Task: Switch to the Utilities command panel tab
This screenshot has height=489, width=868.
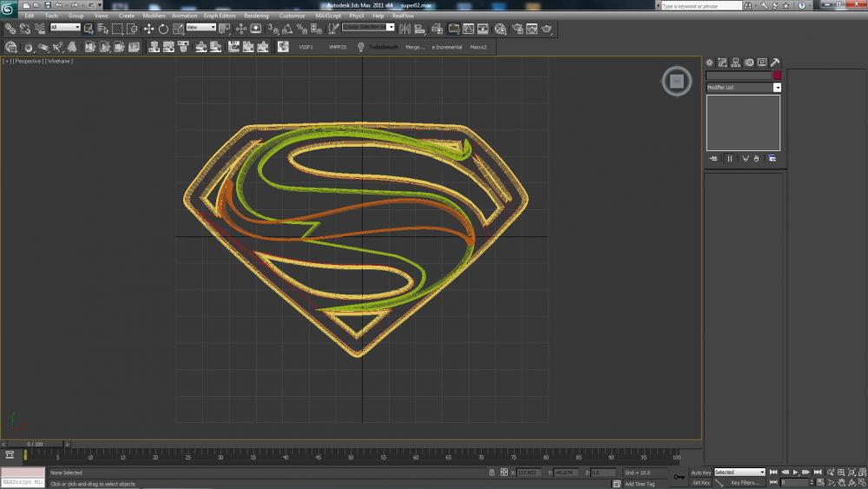Action: point(775,63)
